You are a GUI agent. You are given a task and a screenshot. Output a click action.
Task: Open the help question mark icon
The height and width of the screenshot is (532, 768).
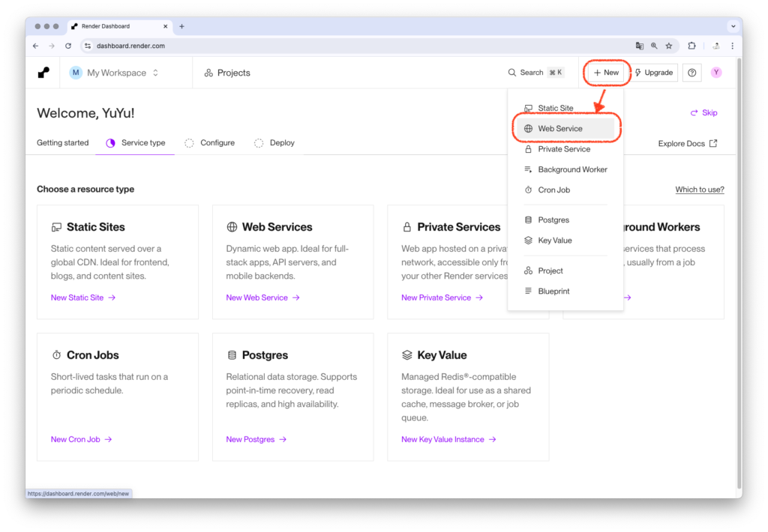pos(691,73)
